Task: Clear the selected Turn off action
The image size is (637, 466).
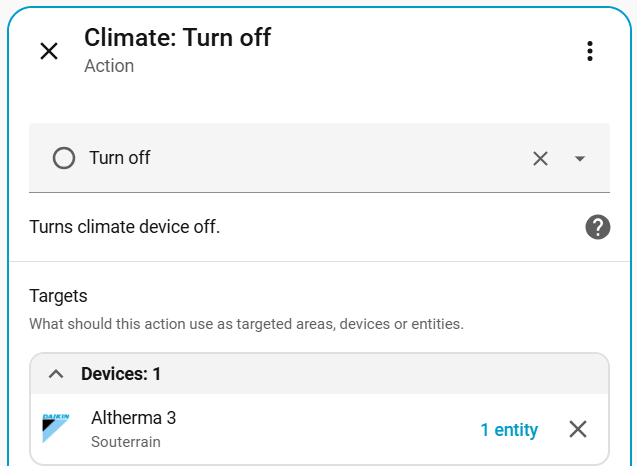Action: [x=540, y=158]
